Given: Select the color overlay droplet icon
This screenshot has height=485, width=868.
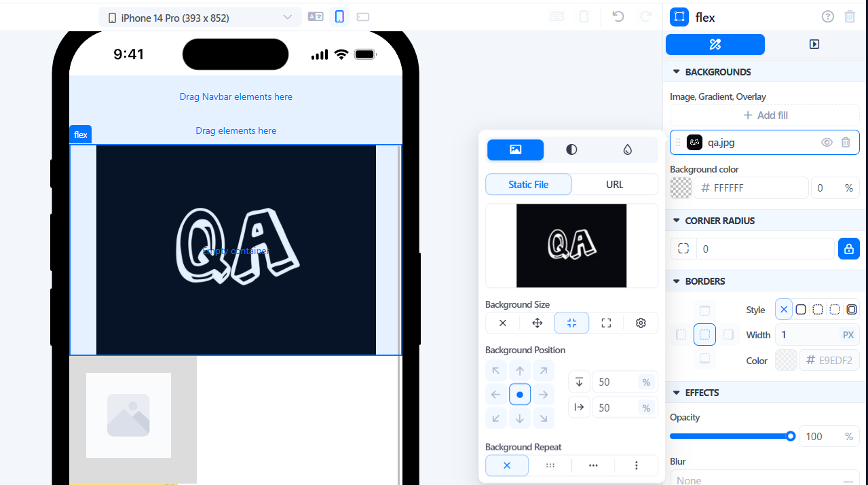Looking at the screenshot, I should coord(627,149).
